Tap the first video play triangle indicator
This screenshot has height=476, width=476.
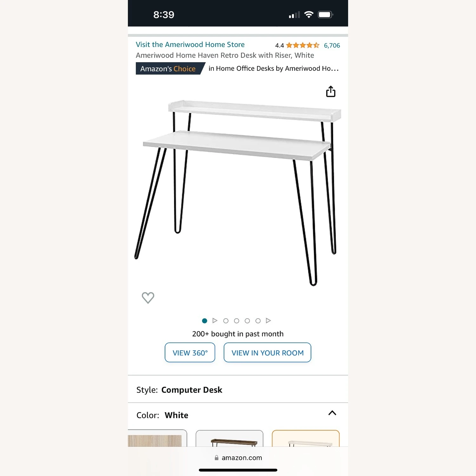[215, 321]
